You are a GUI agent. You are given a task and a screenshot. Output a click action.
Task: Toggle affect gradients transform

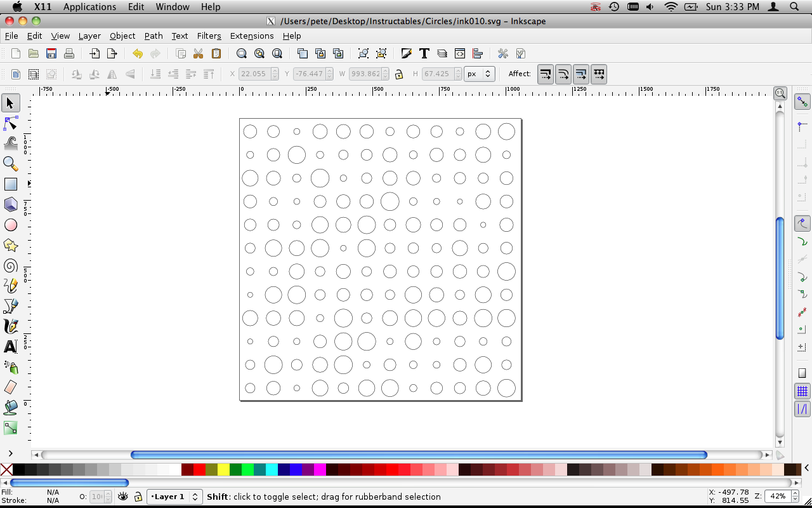pyautogui.click(x=581, y=74)
